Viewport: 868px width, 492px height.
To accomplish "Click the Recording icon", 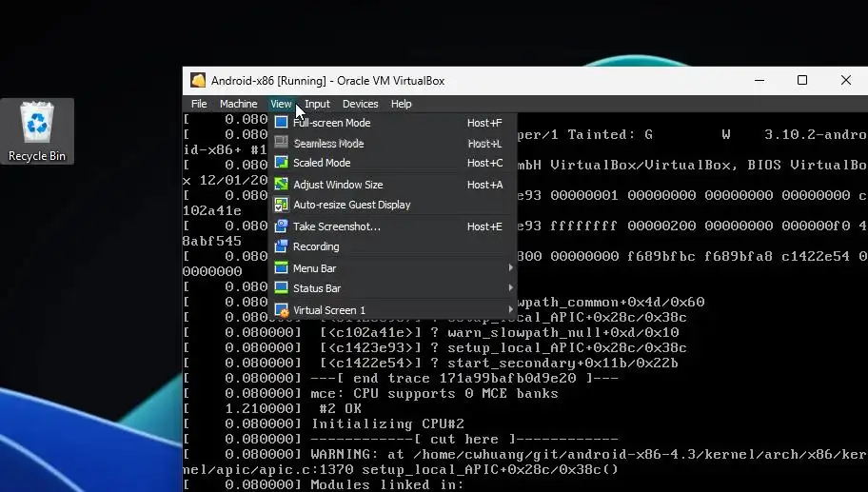I will point(281,246).
